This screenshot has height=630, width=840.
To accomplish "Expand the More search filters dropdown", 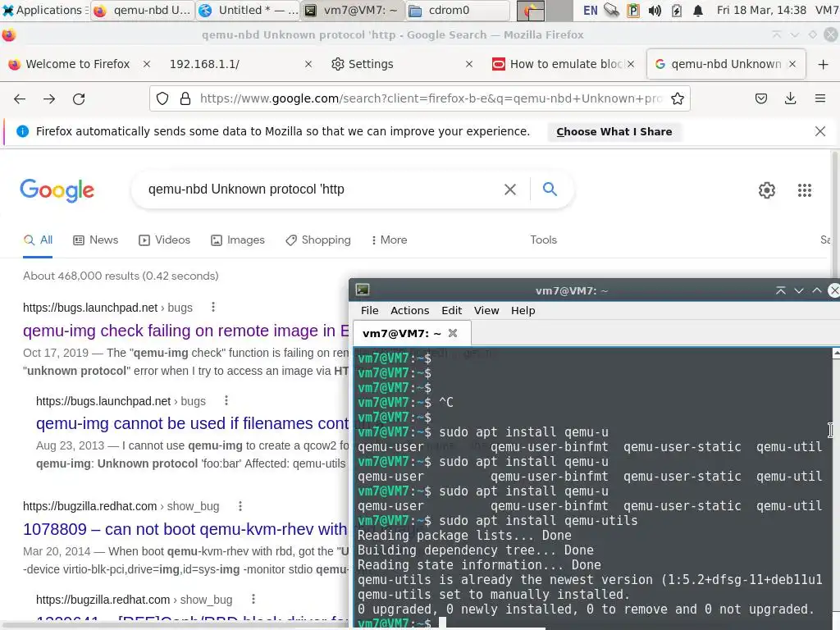I will click(x=390, y=240).
